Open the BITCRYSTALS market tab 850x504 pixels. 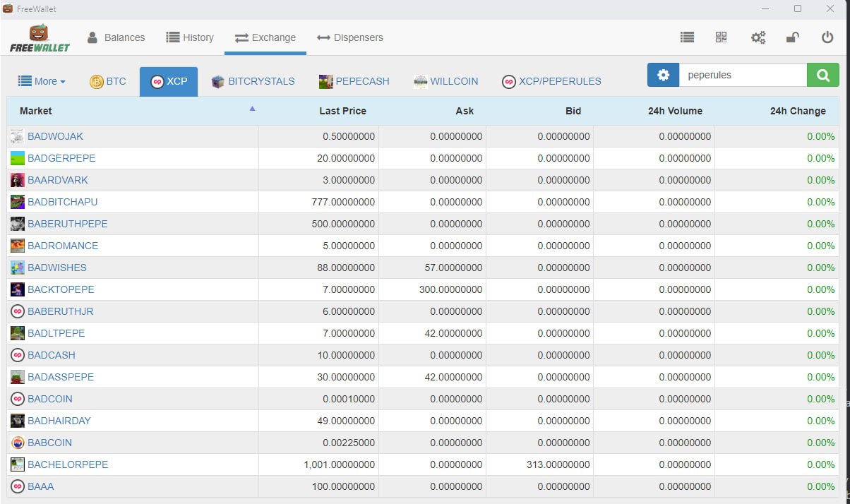click(x=253, y=81)
